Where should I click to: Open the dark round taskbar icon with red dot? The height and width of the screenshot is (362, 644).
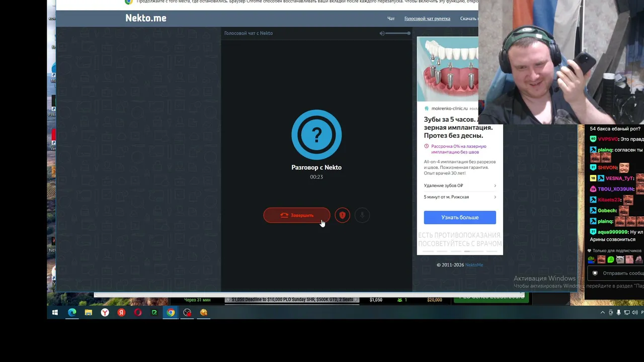187,313
